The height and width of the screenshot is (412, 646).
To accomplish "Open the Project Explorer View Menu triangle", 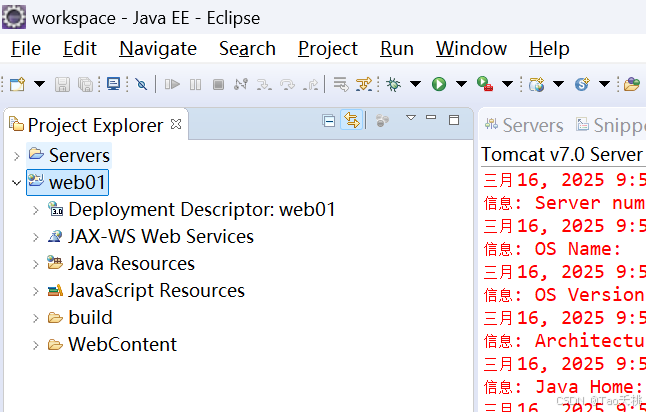I will click(x=411, y=118).
